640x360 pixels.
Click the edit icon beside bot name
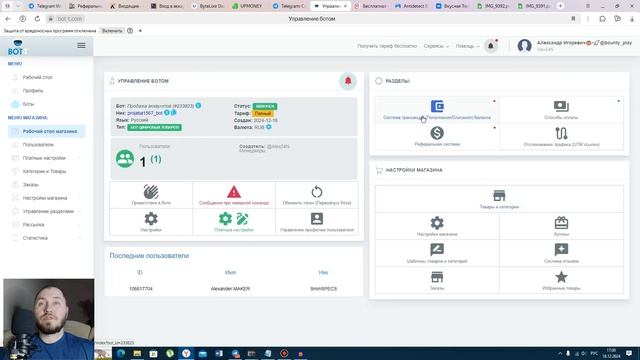point(198,106)
